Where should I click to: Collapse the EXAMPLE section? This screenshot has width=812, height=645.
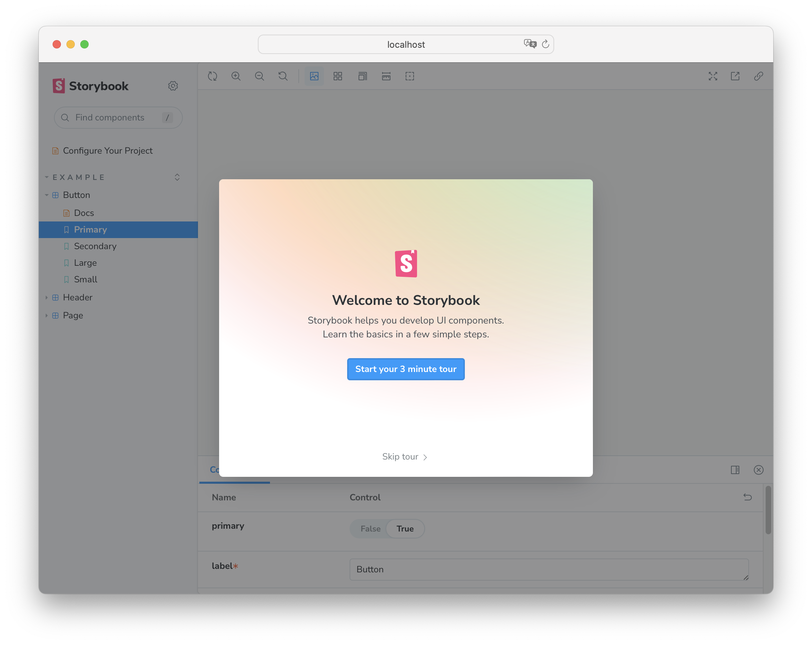pos(78,178)
